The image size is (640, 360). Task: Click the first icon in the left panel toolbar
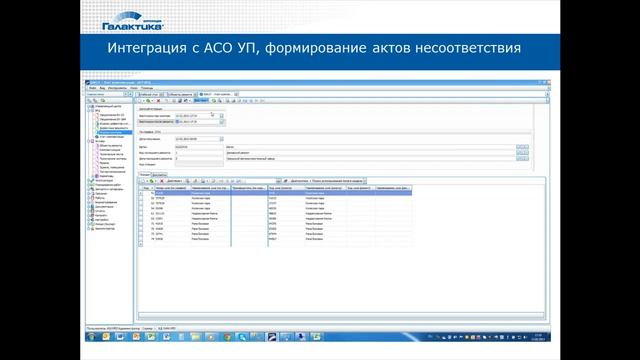89,100
